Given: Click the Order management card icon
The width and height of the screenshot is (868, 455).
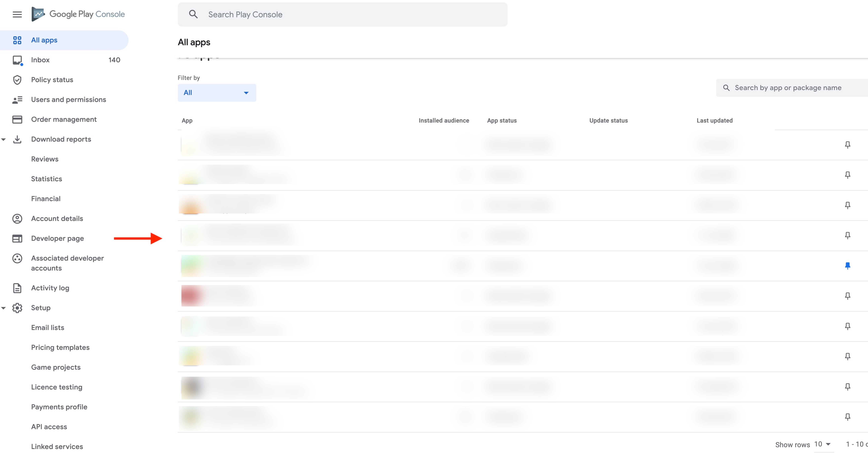Looking at the screenshot, I should click(17, 119).
